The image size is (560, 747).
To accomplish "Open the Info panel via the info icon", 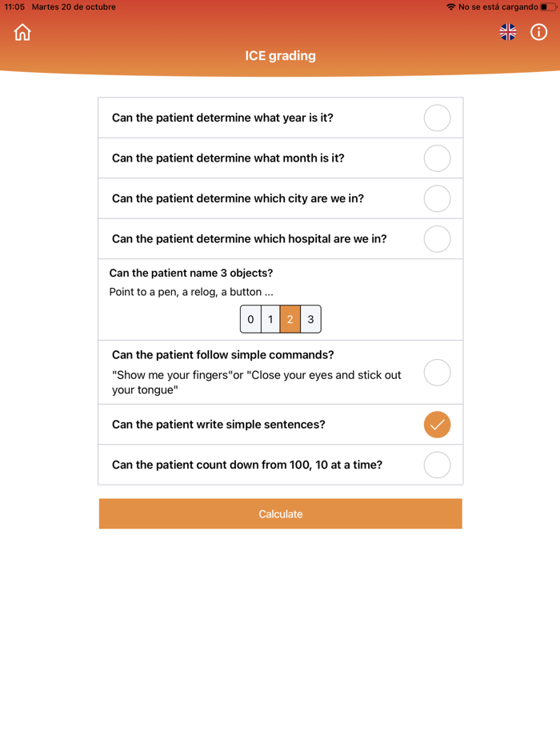I will [x=538, y=32].
